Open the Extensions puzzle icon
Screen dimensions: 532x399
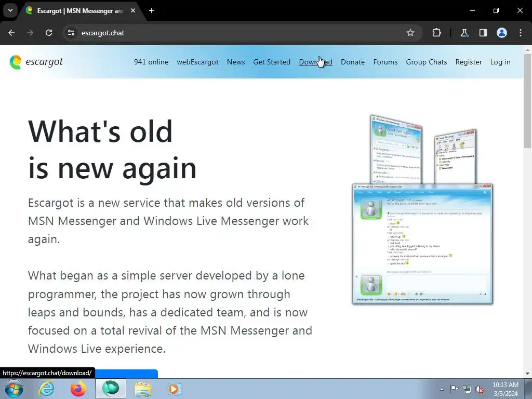pos(436,33)
